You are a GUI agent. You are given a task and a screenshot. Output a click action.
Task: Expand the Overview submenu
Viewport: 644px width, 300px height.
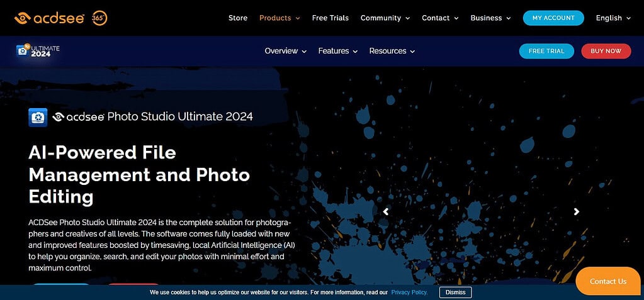pos(285,51)
